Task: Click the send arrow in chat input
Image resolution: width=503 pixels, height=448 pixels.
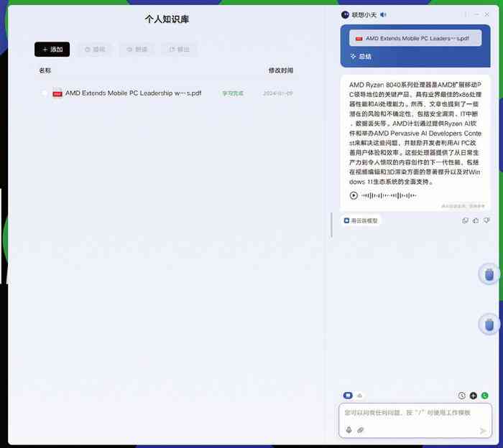Action: click(x=483, y=430)
